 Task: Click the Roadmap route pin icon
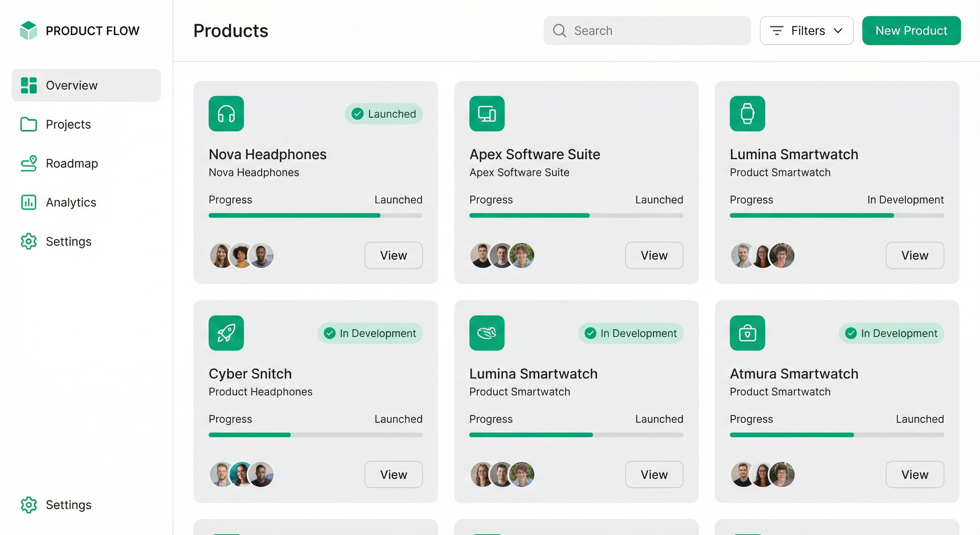point(29,163)
